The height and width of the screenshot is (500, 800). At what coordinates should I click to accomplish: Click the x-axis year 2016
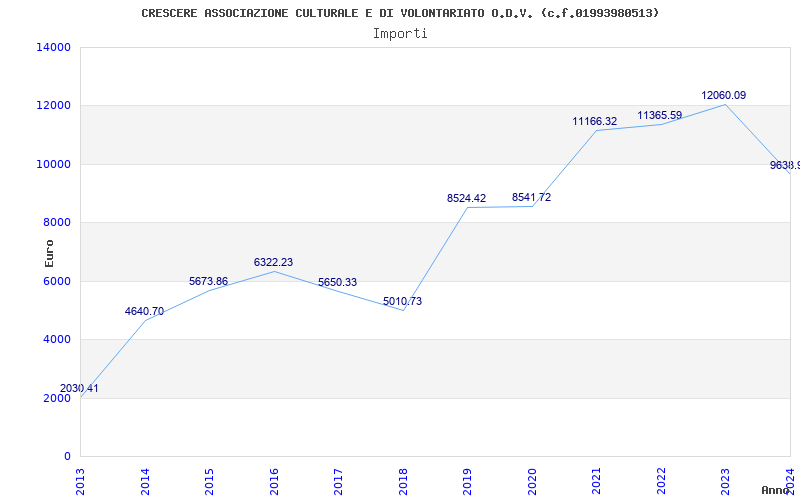click(274, 482)
